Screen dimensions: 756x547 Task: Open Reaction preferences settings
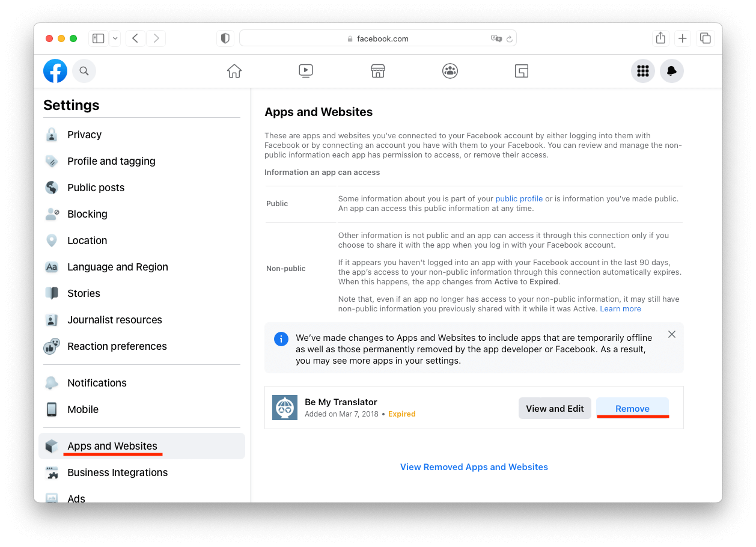[x=142, y=346]
